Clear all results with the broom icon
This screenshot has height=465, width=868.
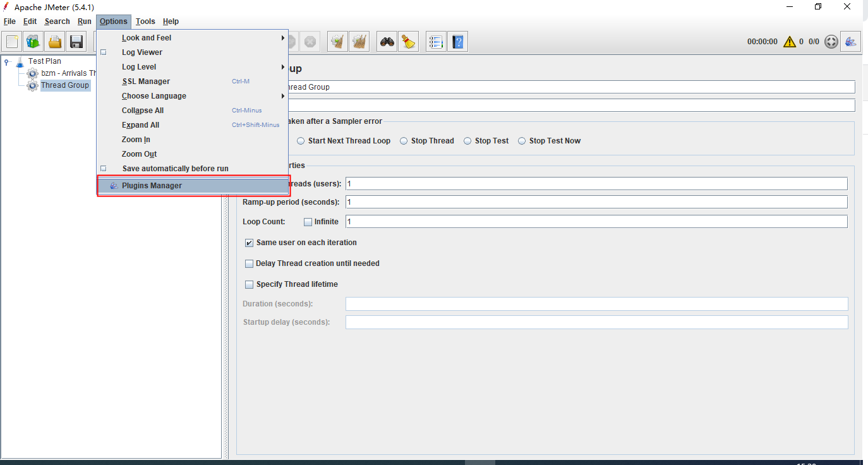[359, 41]
